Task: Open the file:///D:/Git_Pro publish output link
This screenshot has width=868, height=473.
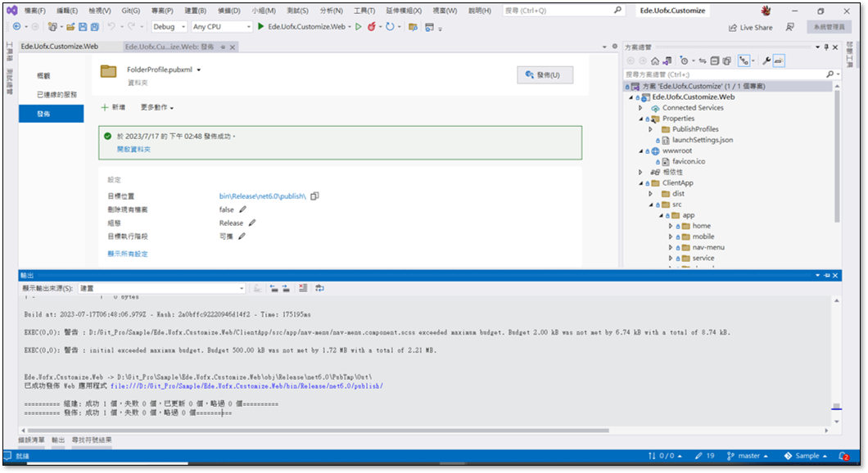Action: coord(247,386)
